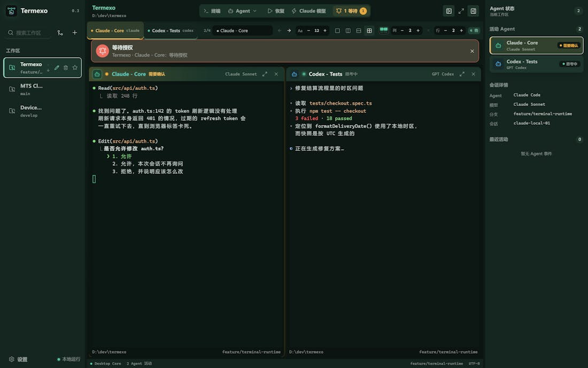Decrease the column (列) count

coord(402,30)
